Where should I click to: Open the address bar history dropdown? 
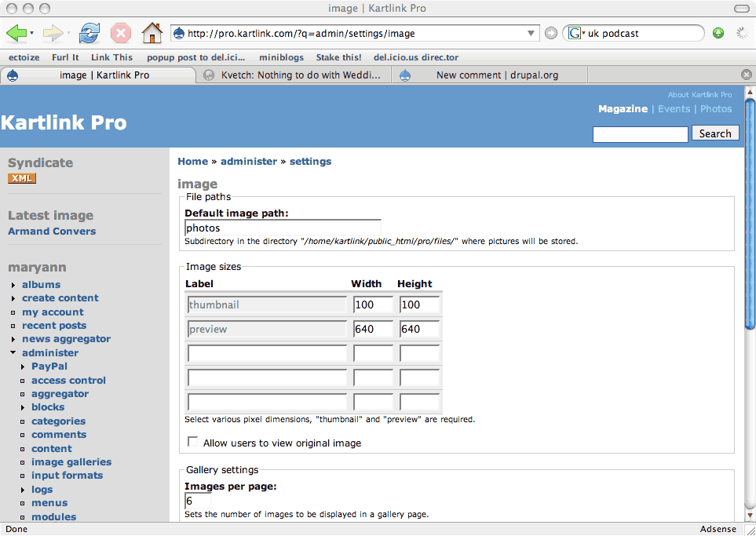[530, 33]
